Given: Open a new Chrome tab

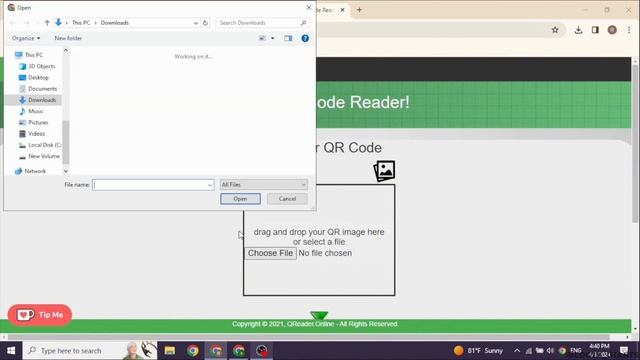Looking at the screenshot, I should (359, 10).
